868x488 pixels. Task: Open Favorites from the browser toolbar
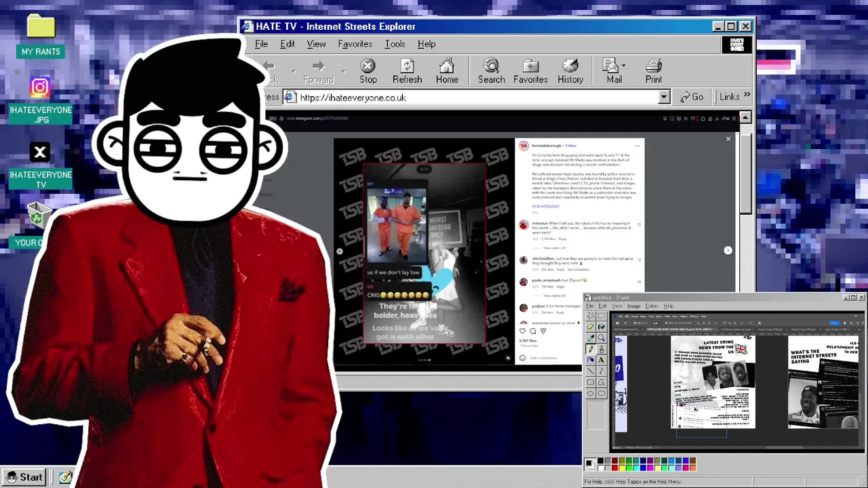point(530,71)
